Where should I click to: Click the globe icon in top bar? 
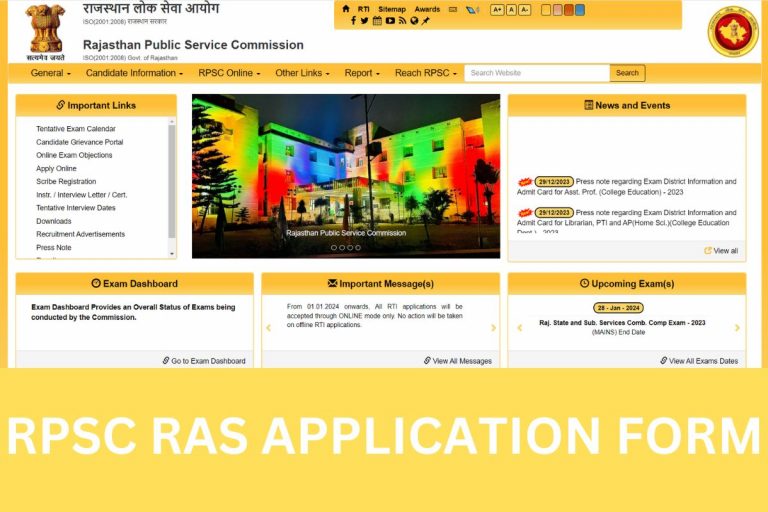[x=414, y=21]
